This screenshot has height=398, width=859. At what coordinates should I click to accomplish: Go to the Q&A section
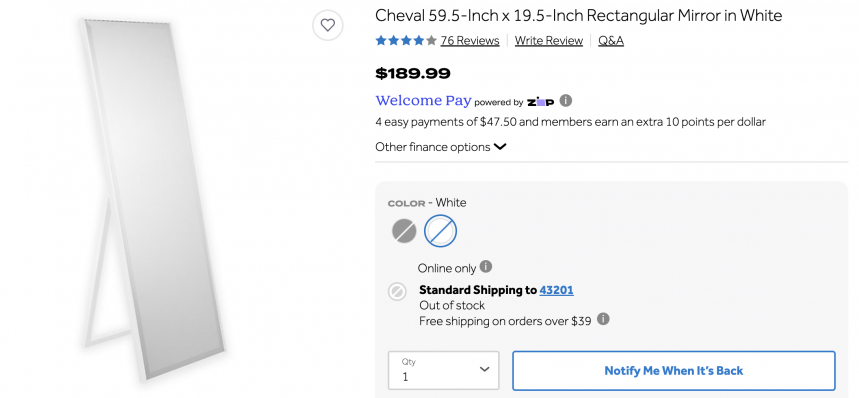click(611, 41)
